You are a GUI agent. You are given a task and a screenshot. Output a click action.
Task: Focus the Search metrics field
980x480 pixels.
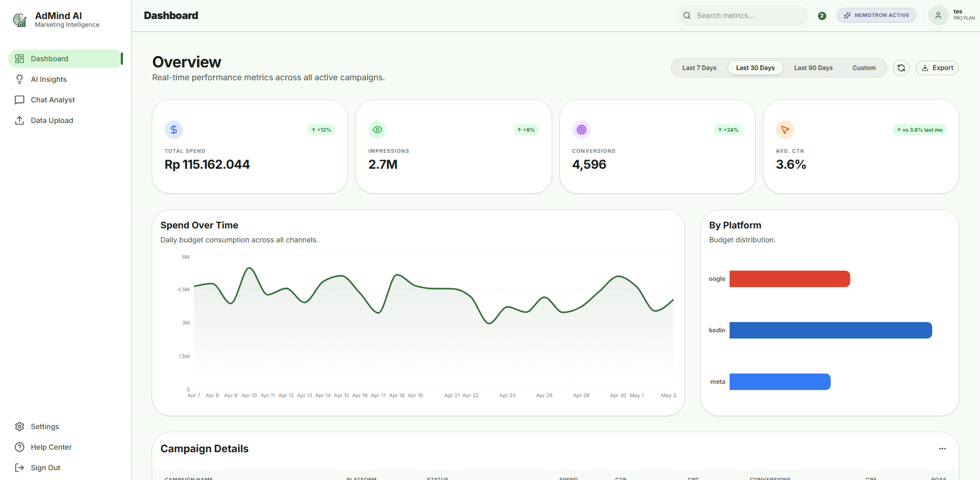[x=742, y=15]
